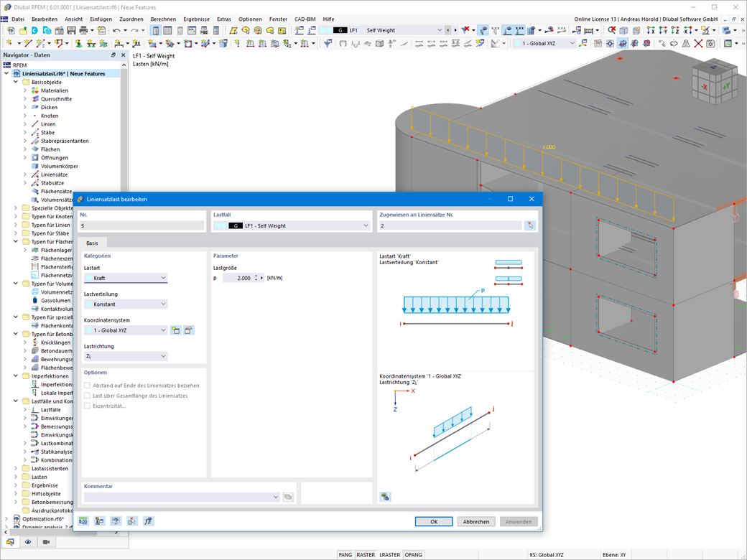The image size is (747, 560).
Task: Click the Undo arrow in the toolbar
Action: (x=116, y=30)
